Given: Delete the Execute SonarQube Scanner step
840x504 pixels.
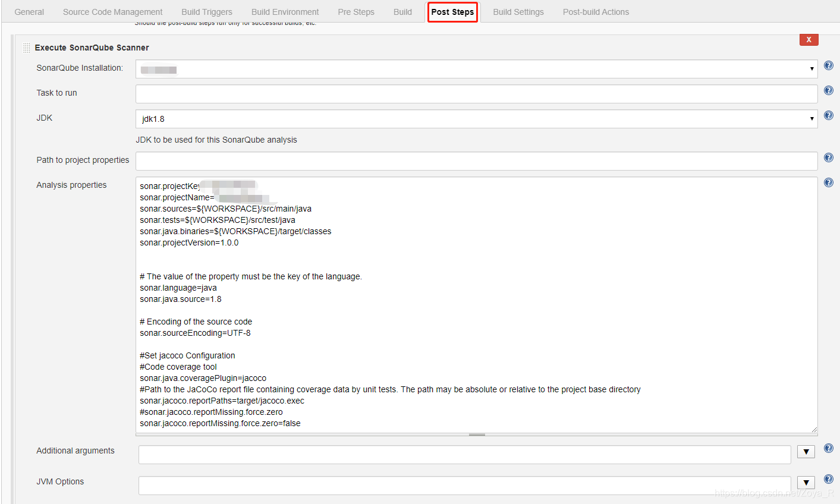Looking at the screenshot, I should coord(809,39).
